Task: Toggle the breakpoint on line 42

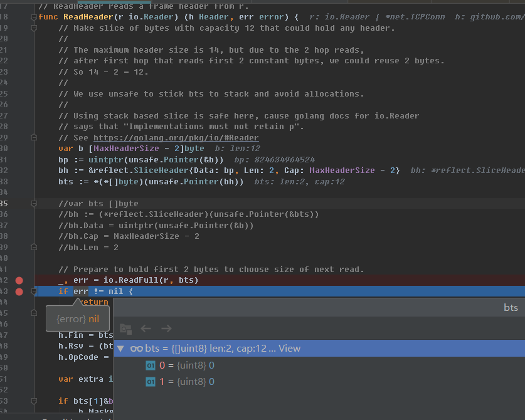Action: 19,280
